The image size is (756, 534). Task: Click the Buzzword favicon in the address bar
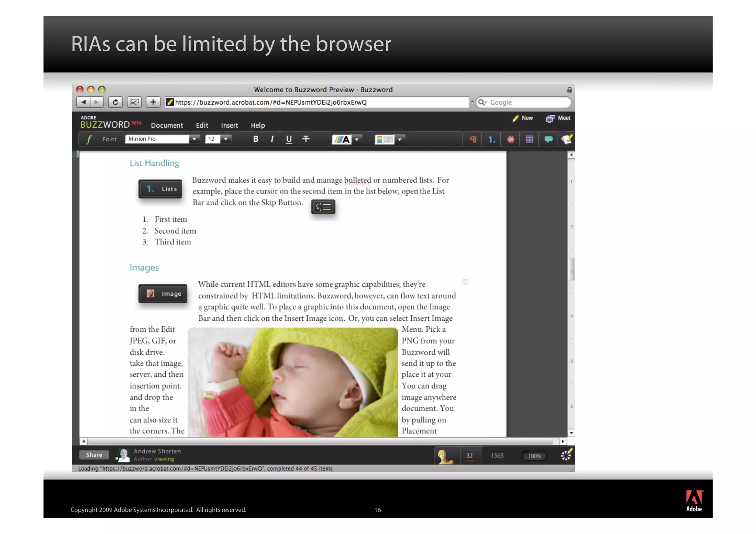pyautogui.click(x=169, y=102)
